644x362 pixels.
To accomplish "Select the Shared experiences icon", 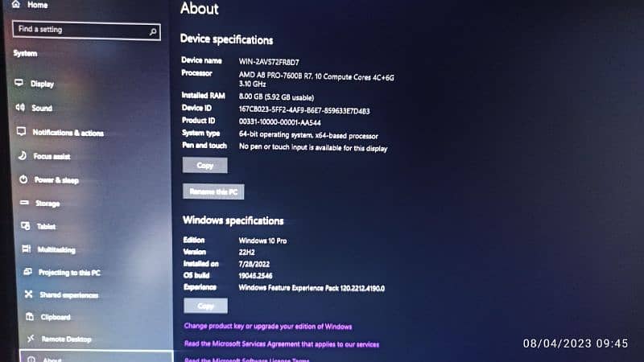I will 28,294.
